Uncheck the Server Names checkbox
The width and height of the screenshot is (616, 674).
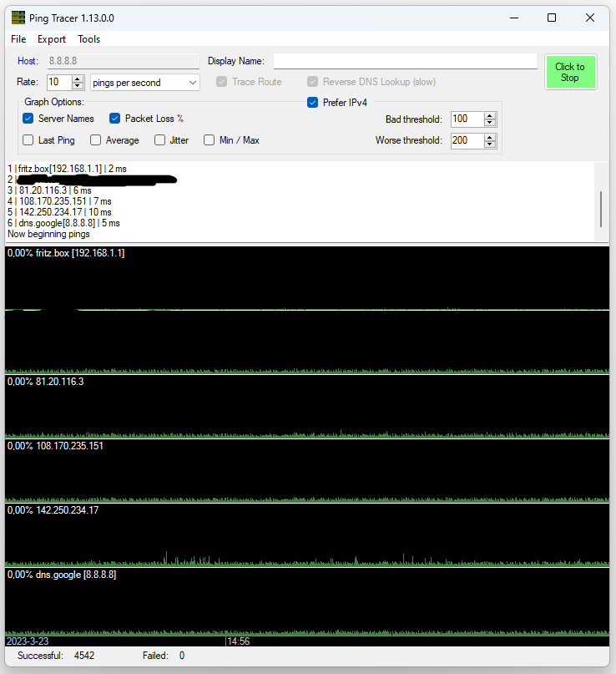(x=28, y=119)
